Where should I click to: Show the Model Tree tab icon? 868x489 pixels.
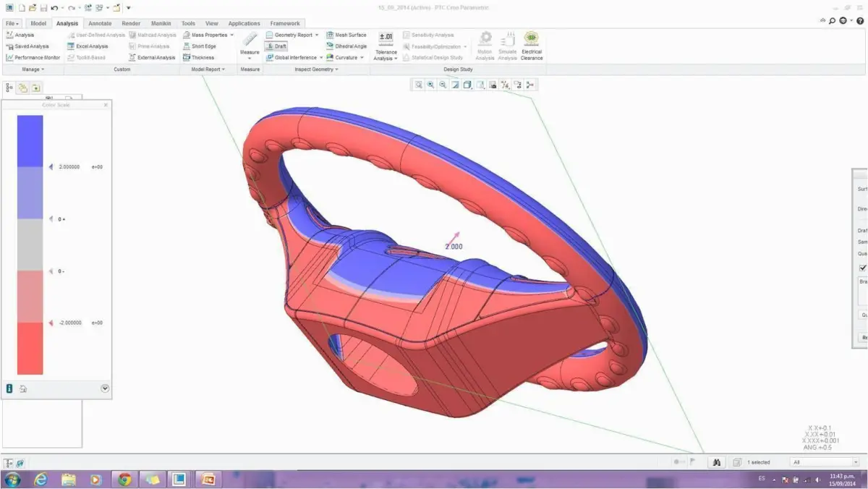click(9, 88)
